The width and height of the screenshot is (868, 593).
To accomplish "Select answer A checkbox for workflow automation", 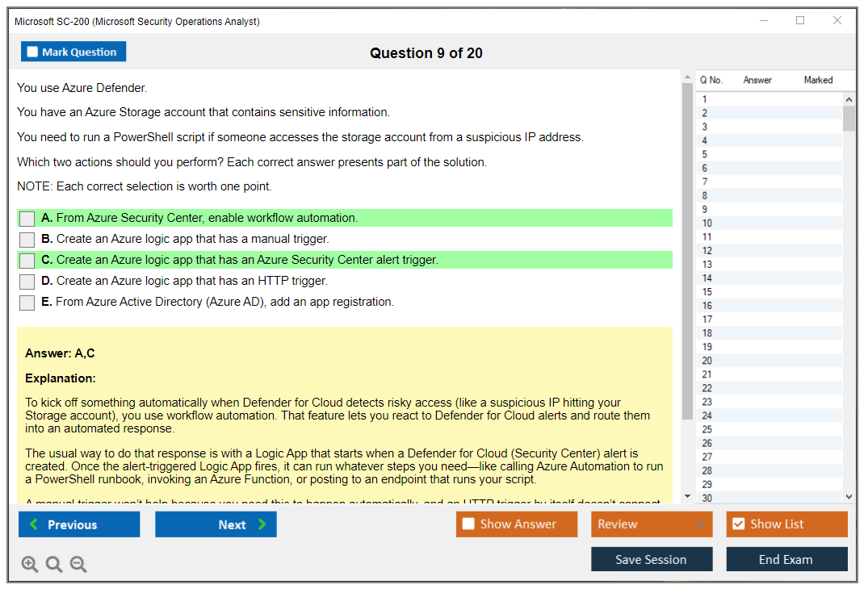I will [27, 219].
